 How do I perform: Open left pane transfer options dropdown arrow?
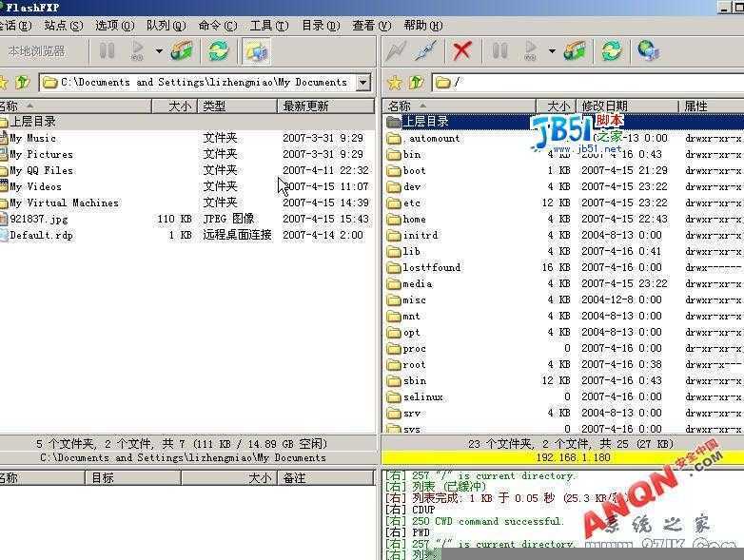click(159, 50)
